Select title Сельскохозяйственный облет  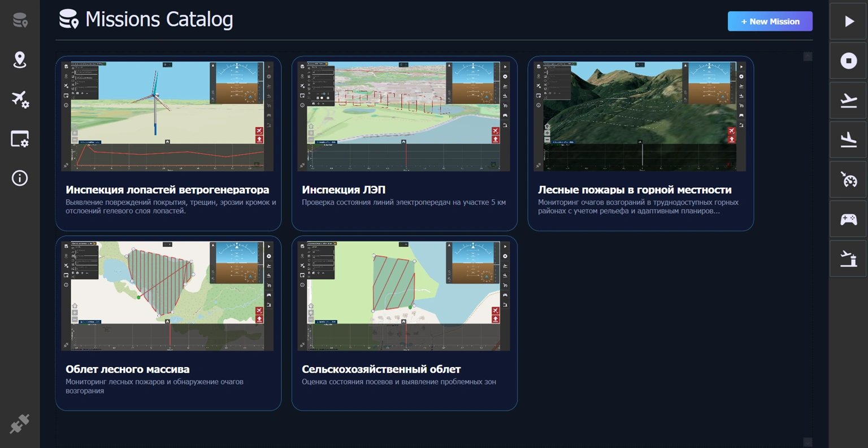pyautogui.click(x=381, y=369)
